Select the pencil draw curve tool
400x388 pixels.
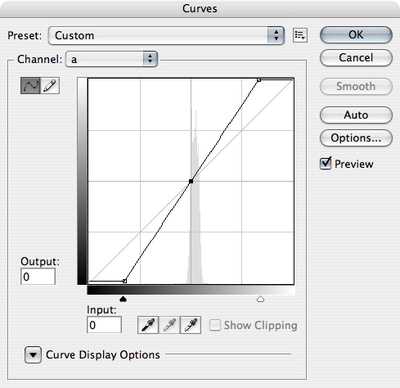(x=50, y=86)
